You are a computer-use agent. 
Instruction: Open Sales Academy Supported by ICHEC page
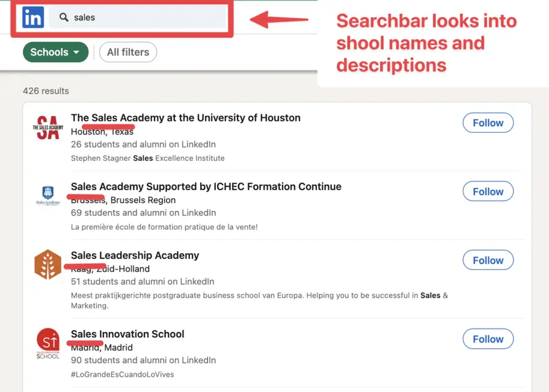tap(204, 187)
